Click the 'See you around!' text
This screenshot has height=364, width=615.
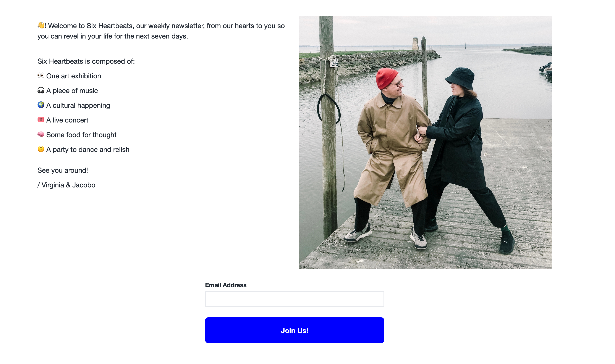(63, 170)
